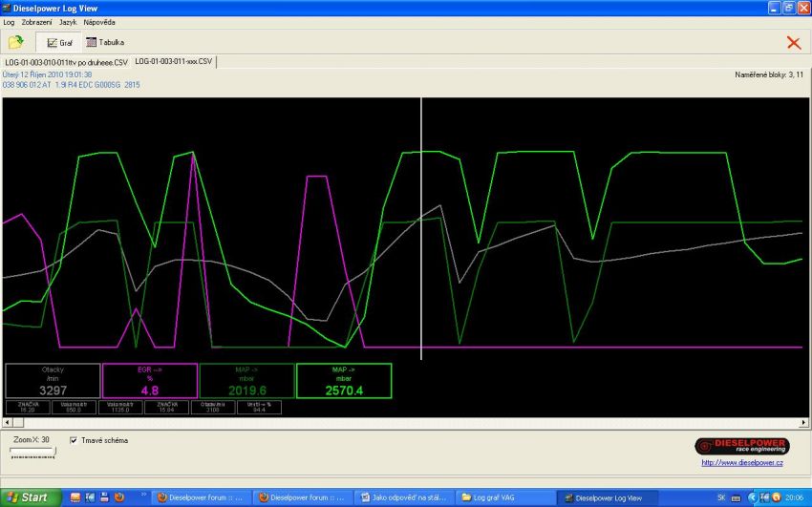Screen dimensions: 812x507
Task: Click the ZNAČKA 16.20 small box
Action: [28, 407]
